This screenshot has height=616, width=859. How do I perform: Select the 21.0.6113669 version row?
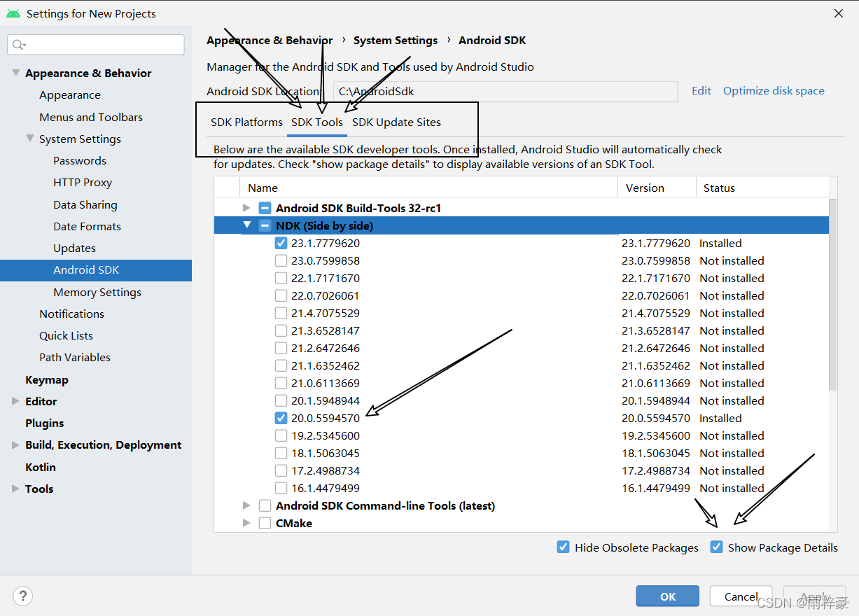[521, 383]
